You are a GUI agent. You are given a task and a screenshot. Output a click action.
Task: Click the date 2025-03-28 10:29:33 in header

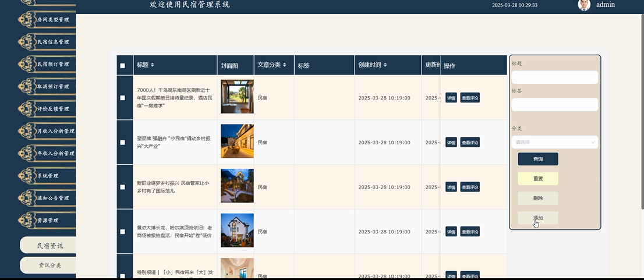[x=515, y=5]
